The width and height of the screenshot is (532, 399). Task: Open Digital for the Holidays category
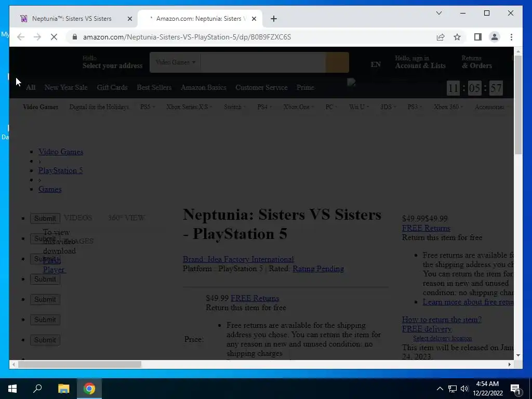pyautogui.click(x=99, y=107)
